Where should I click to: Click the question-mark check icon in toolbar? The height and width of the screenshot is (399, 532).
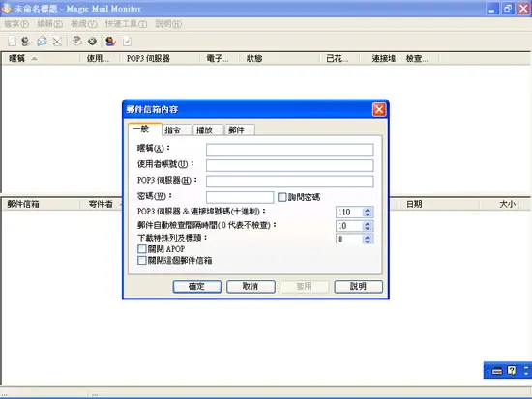point(76,41)
